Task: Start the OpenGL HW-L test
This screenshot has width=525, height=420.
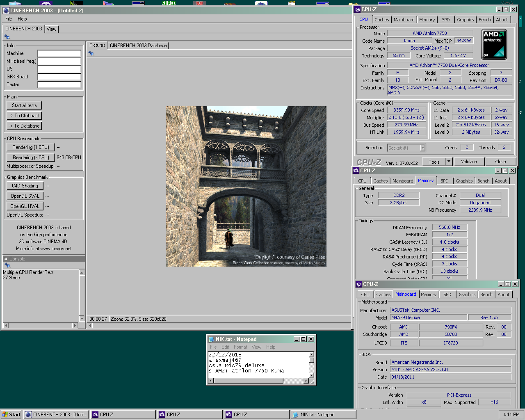Action: click(25, 206)
